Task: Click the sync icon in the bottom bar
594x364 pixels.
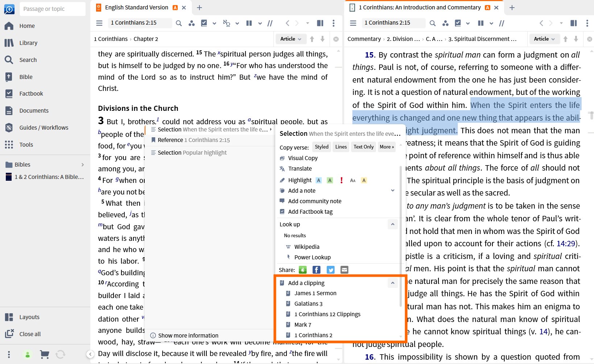Action: click(x=61, y=354)
